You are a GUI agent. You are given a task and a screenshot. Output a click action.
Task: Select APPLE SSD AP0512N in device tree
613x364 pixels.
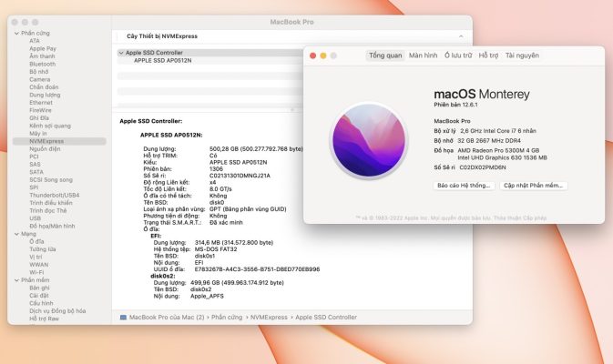tap(163, 61)
